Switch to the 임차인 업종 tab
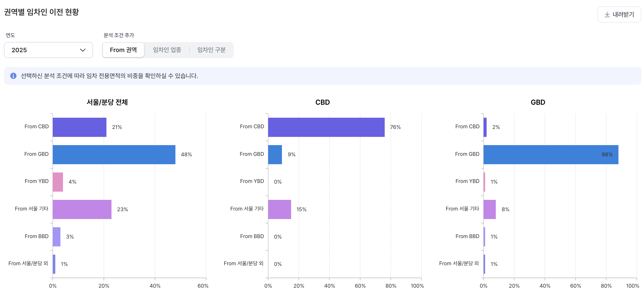 pyautogui.click(x=167, y=50)
